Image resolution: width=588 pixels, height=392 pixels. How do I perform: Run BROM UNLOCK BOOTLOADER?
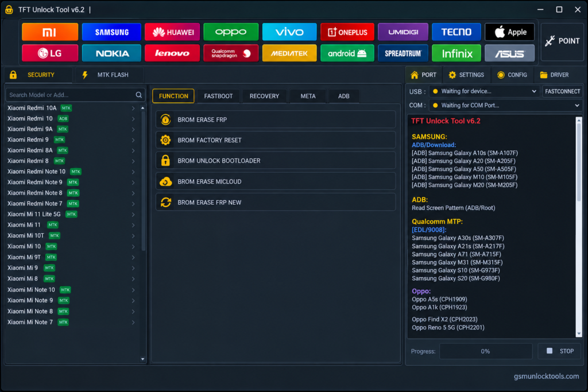(276, 160)
